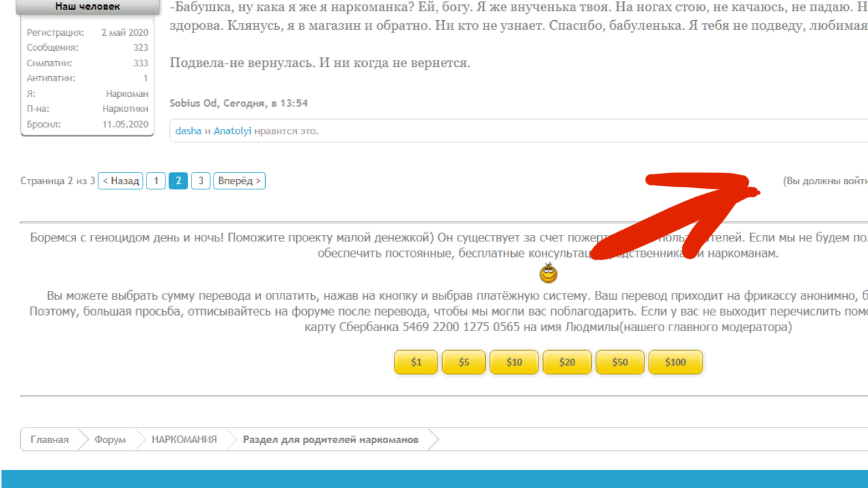Open page 1 of the thread

[x=156, y=181]
